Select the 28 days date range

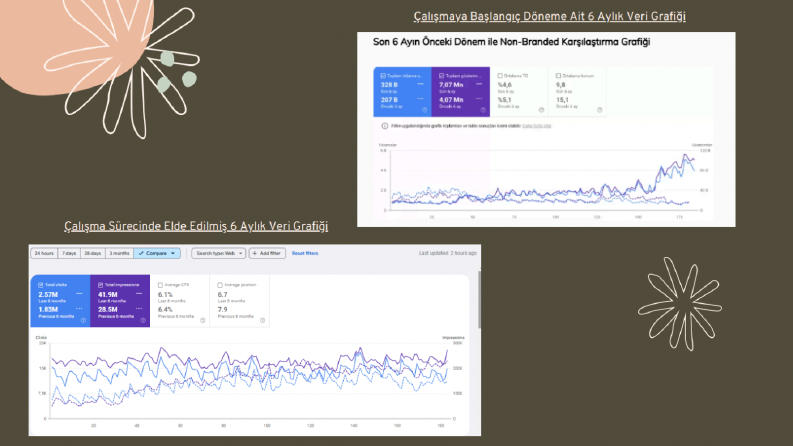click(93, 253)
